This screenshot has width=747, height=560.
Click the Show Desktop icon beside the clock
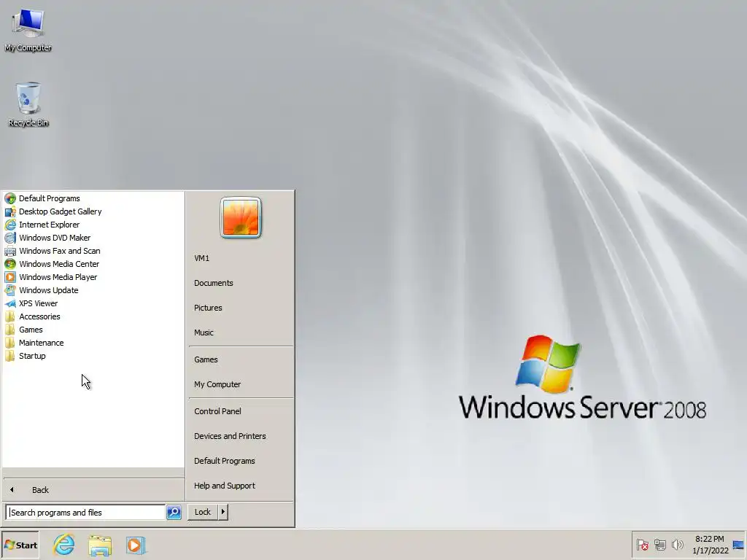pyautogui.click(x=738, y=545)
